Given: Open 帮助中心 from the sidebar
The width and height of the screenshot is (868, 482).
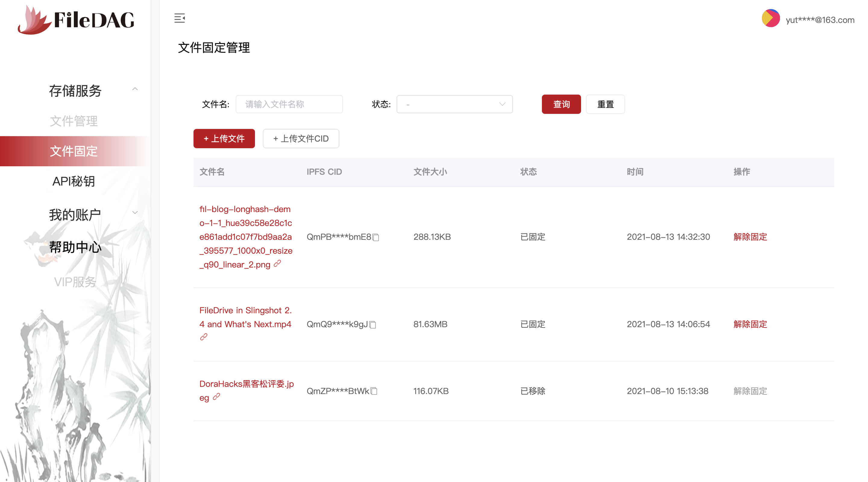Looking at the screenshot, I should click(x=75, y=247).
